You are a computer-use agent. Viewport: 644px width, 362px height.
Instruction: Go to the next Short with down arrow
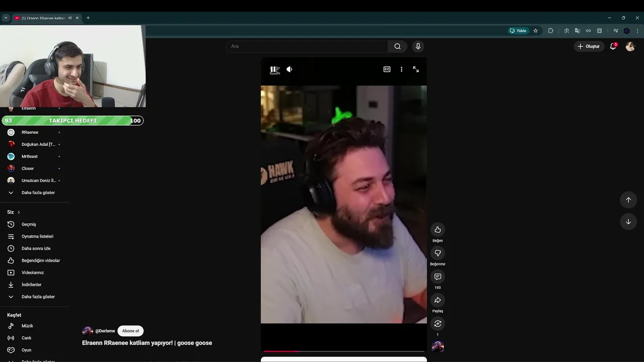628,222
